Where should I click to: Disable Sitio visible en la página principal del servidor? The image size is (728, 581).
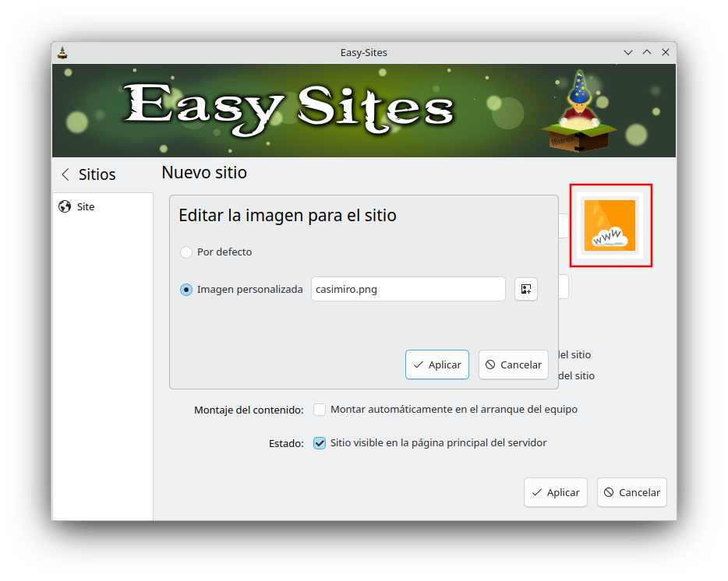320,442
